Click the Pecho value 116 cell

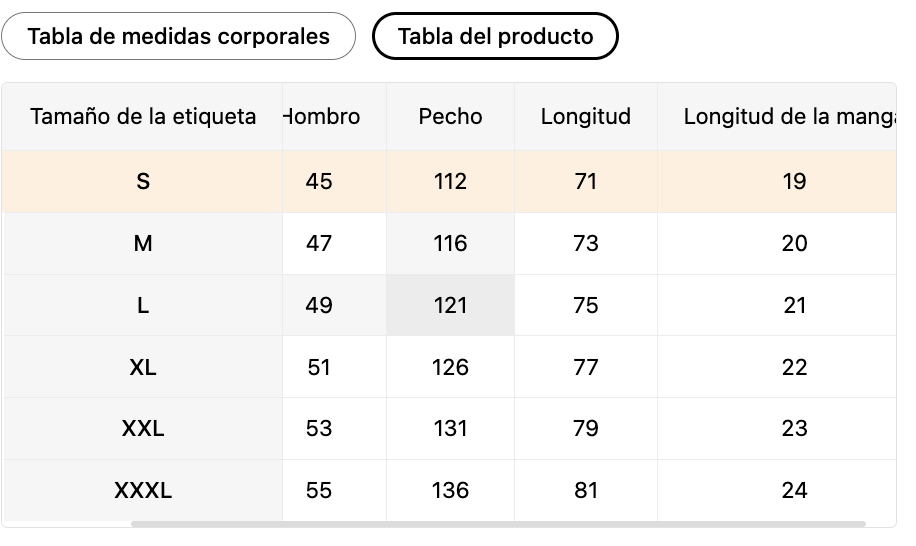[x=450, y=244]
